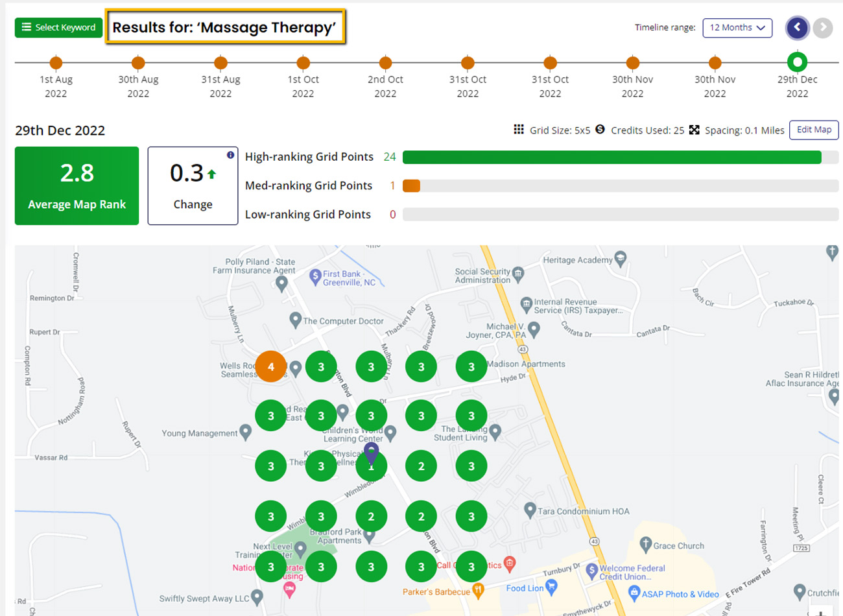This screenshot has width=843, height=616.
Task: Click the blue business location pin on map
Action: 371,453
